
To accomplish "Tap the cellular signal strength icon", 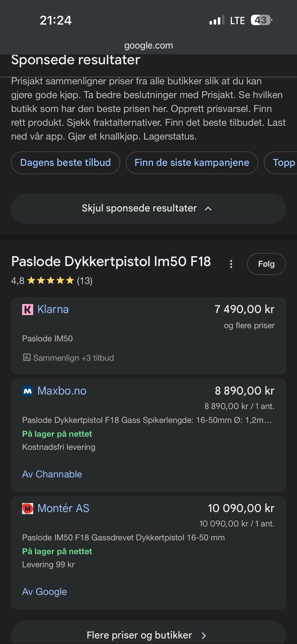I will (x=217, y=21).
